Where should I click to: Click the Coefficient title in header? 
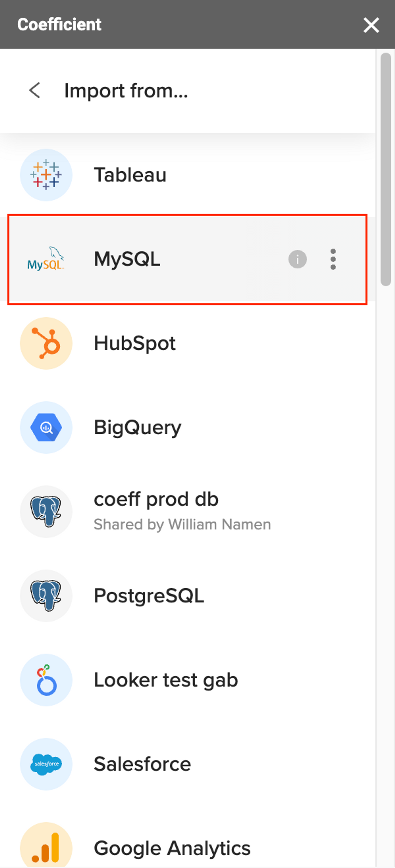59,25
